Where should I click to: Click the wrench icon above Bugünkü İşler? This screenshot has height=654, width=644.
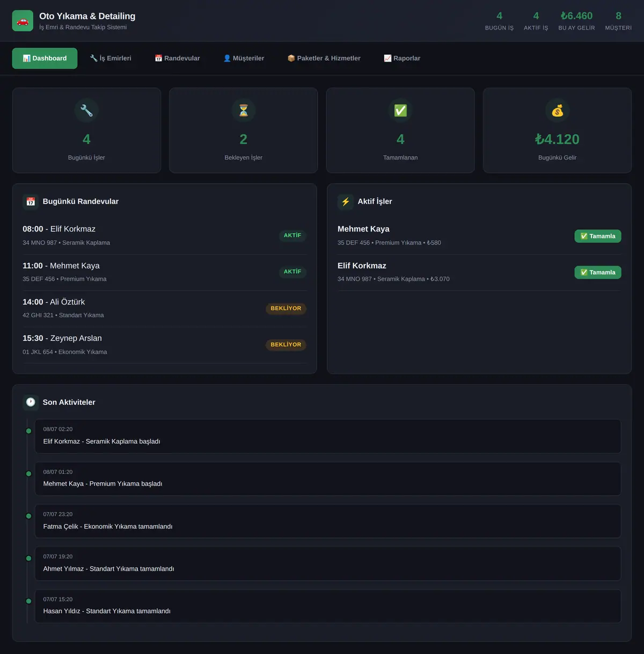pyautogui.click(x=86, y=111)
